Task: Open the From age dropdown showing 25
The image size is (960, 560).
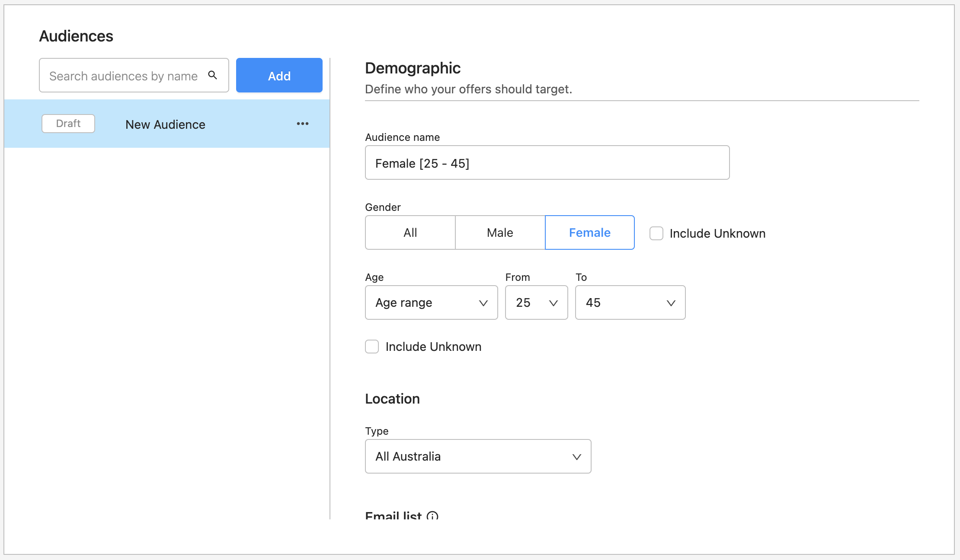Action: [x=537, y=302]
